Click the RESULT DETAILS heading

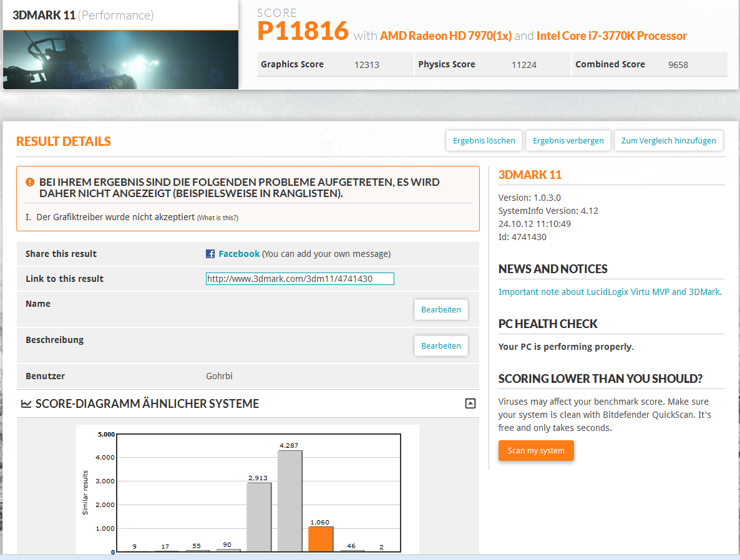pyautogui.click(x=63, y=142)
